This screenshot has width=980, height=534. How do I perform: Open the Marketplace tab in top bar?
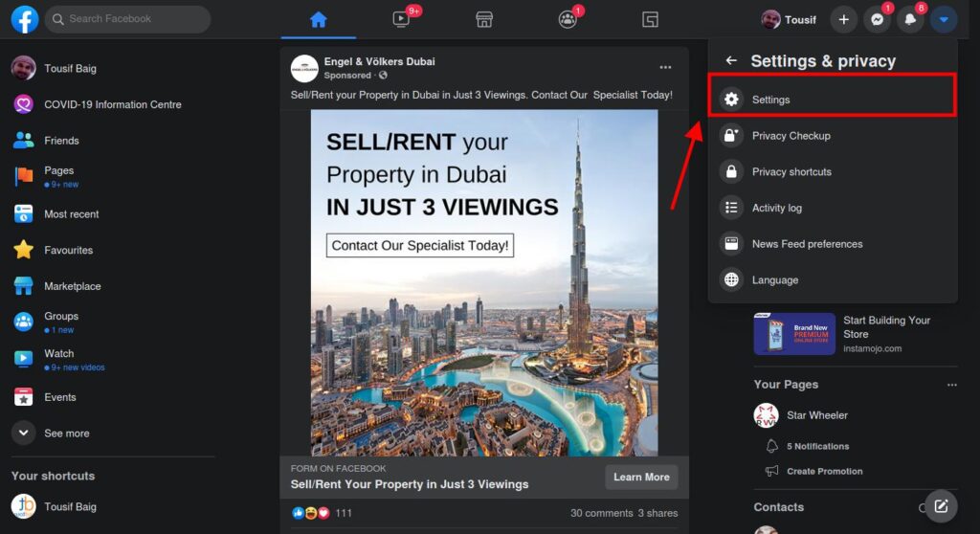pyautogui.click(x=484, y=19)
